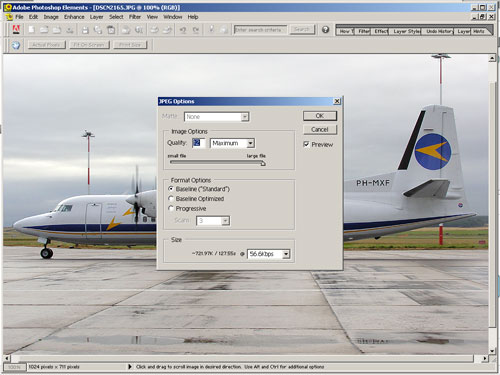Click the Quality value input field
Screen dimensions: 500x375
199,143
